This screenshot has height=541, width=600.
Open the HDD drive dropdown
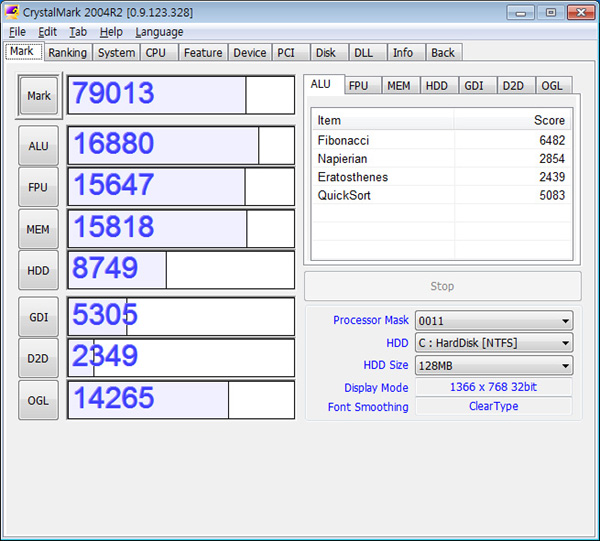pos(494,343)
